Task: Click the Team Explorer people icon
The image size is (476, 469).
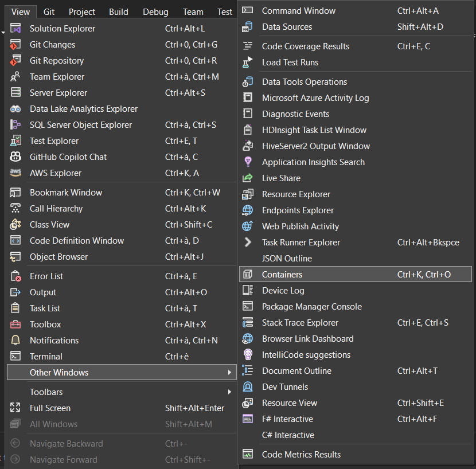Action: pyautogui.click(x=15, y=76)
